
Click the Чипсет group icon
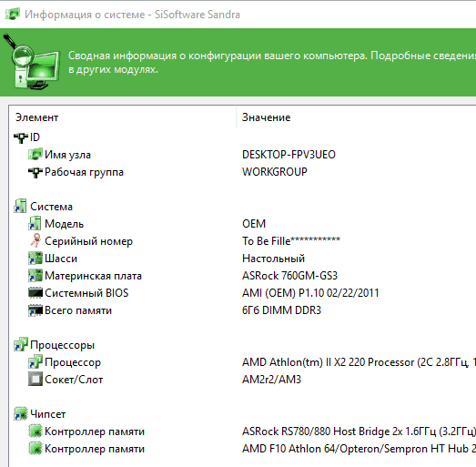(21, 413)
